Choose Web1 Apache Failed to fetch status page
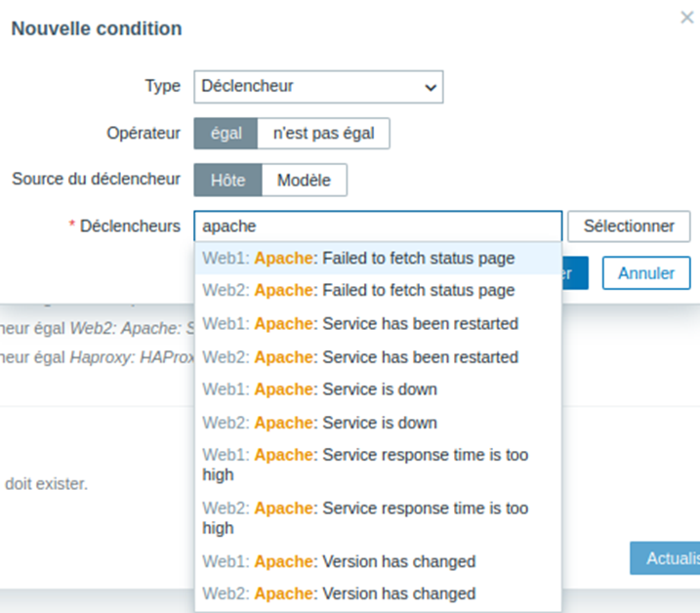700x613 pixels. click(358, 259)
